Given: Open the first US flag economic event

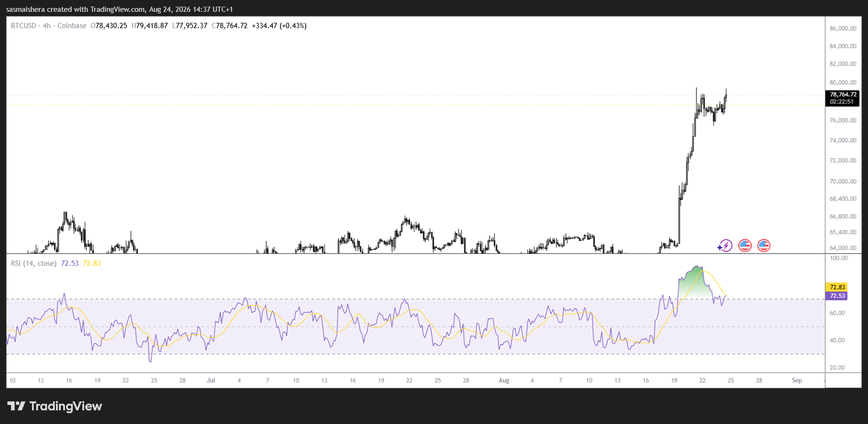Looking at the screenshot, I should pyautogui.click(x=745, y=246).
